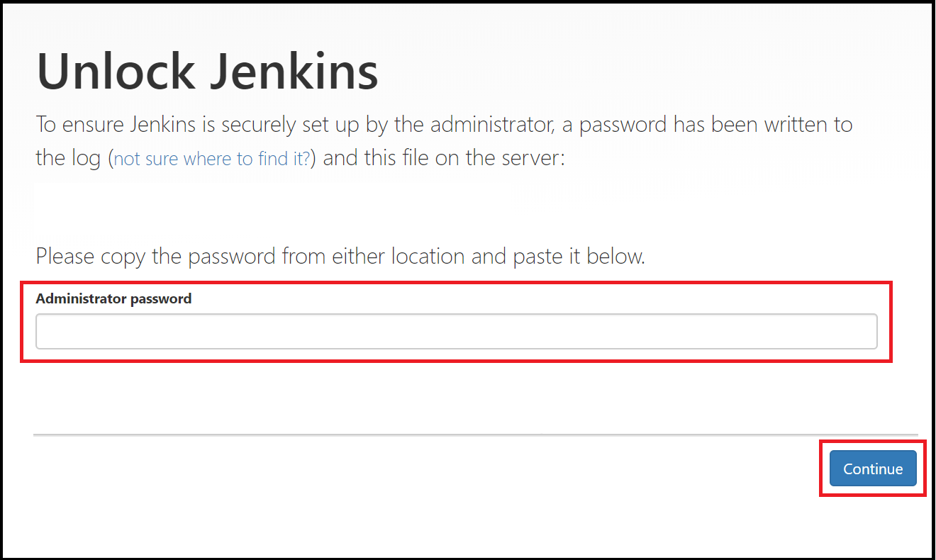Click inside the Administrator password field
The width and height of the screenshot is (936, 560).
(x=457, y=330)
